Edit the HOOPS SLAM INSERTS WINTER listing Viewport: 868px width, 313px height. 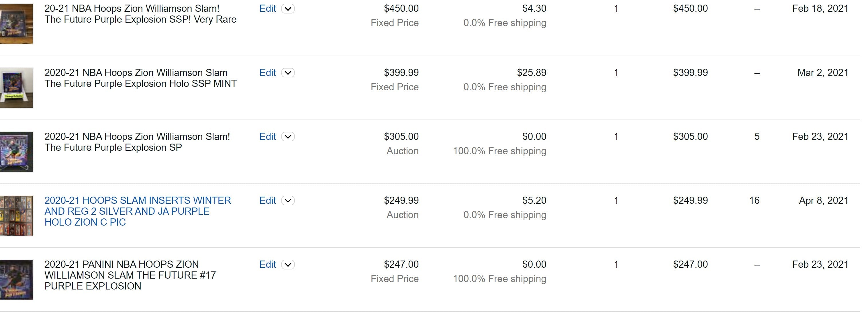pos(268,201)
